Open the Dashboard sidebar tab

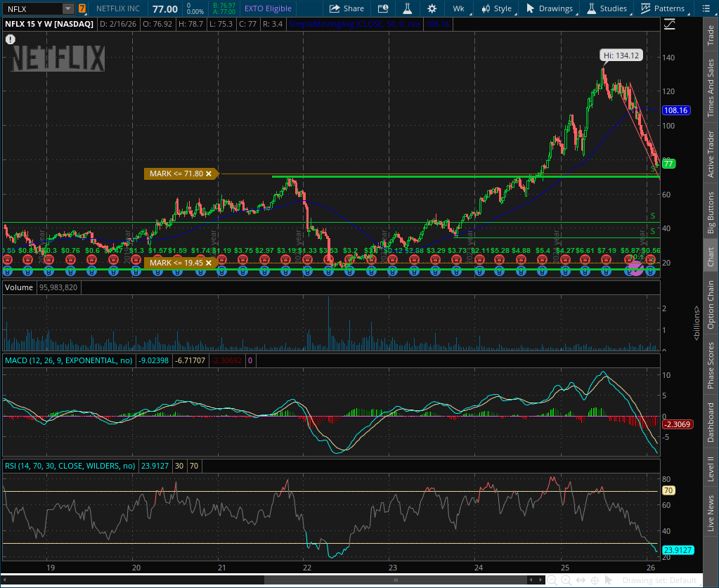tap(711, 422)
